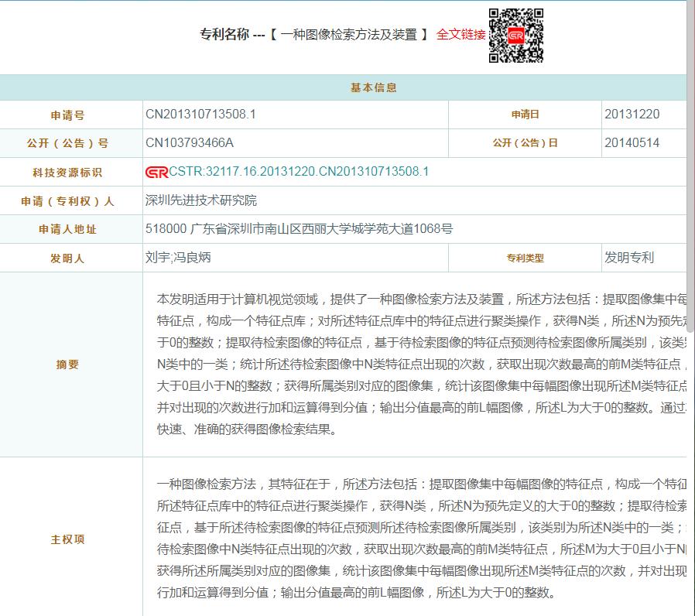Click the 摘要 row label
This screenshot has width=695, height=616.
pos(67,364)
